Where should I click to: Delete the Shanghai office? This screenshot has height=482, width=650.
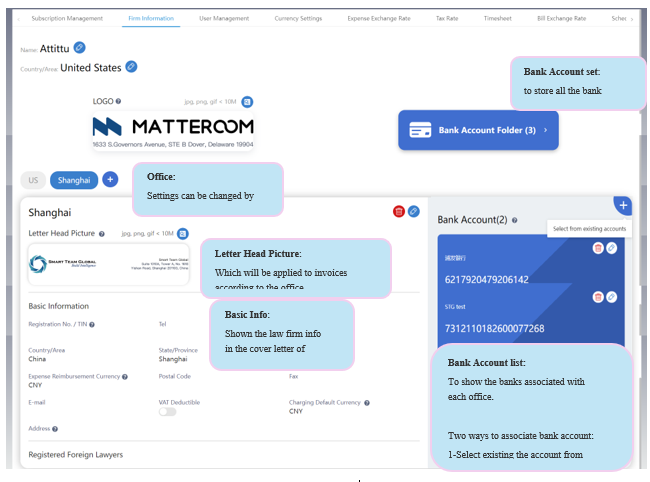(x=399, y=212)
